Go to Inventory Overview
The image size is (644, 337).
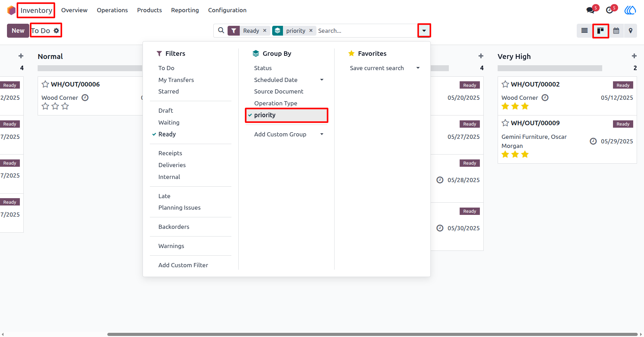tap(74, 10)
